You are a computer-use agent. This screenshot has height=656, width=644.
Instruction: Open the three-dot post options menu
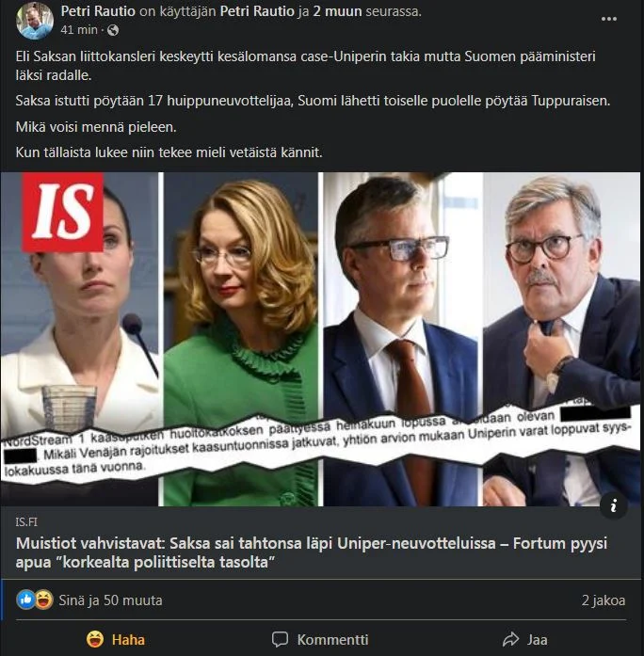click(x=608, y=18)
